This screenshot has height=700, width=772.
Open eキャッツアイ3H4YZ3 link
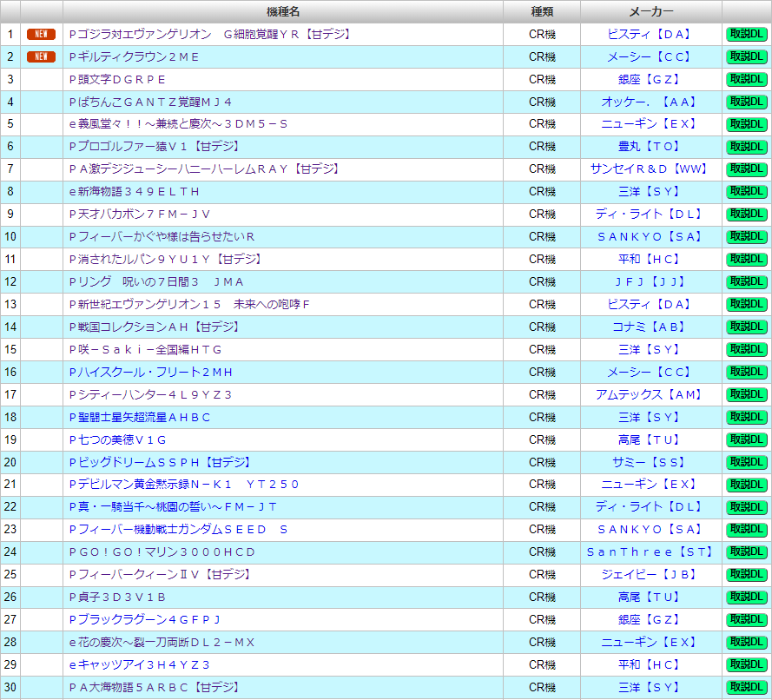pos(139,665)
